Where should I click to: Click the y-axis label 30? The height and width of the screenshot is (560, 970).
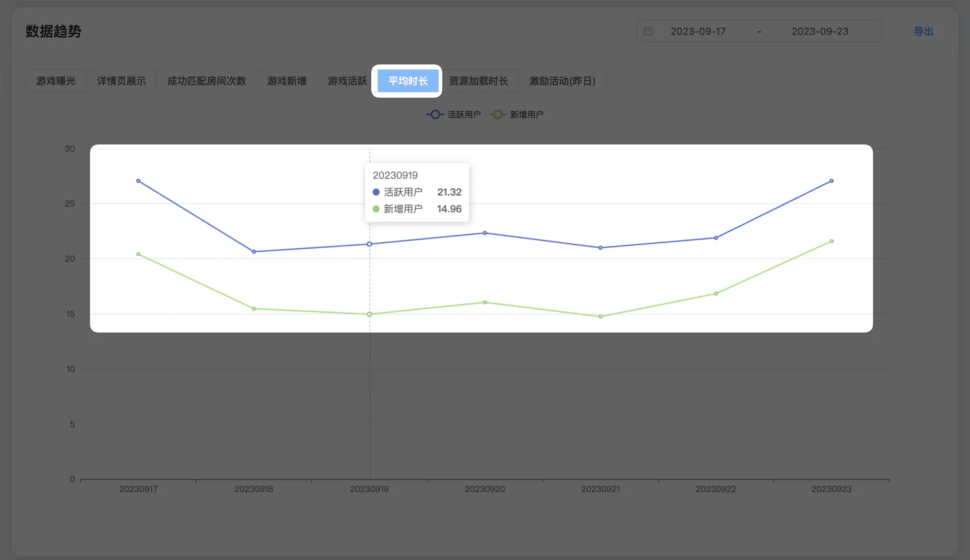tap(70, 148)
